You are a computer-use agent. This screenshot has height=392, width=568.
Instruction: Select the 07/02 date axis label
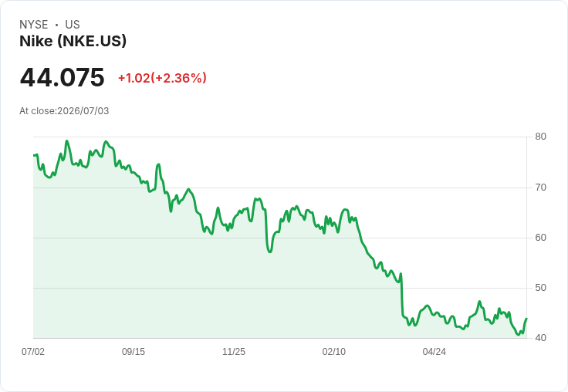pyautogui.click(x=33, y=351)
